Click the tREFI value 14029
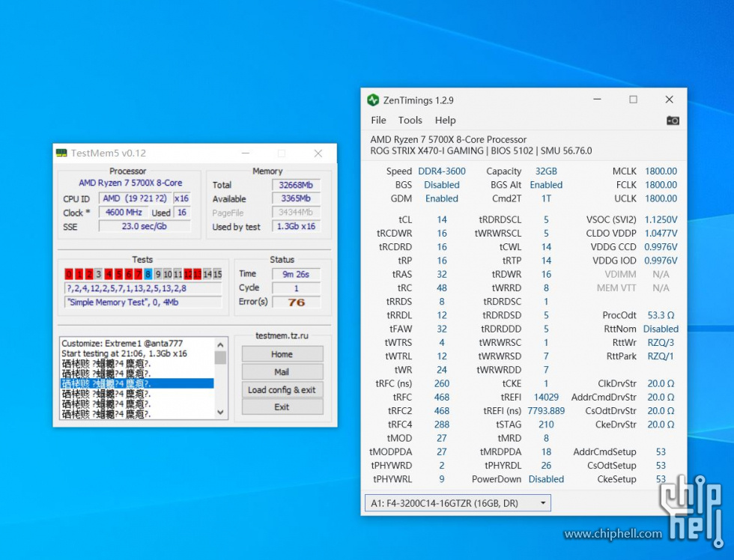This screenshot has height=560, width=734. (x=546, y=398)
